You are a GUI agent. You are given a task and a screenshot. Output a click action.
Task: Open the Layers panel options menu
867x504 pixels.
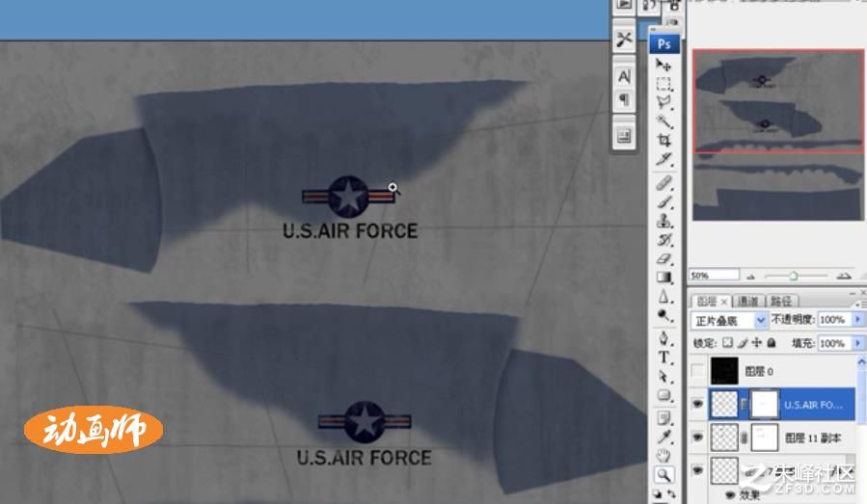pyautogui.click(x=860, y=304)
